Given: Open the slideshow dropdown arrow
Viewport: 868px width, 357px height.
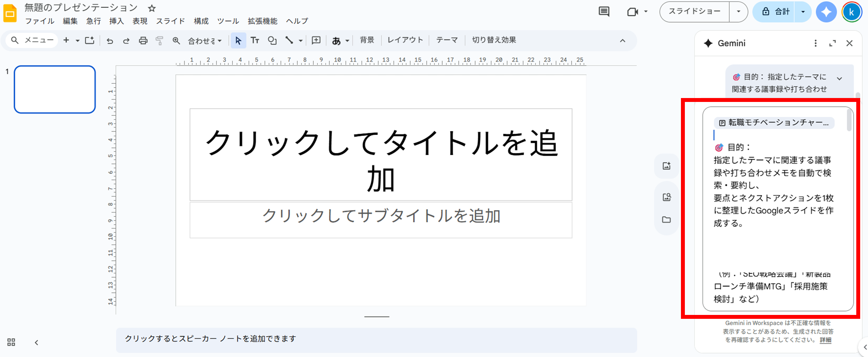Looking at the screenshot, I should [738, 12].
